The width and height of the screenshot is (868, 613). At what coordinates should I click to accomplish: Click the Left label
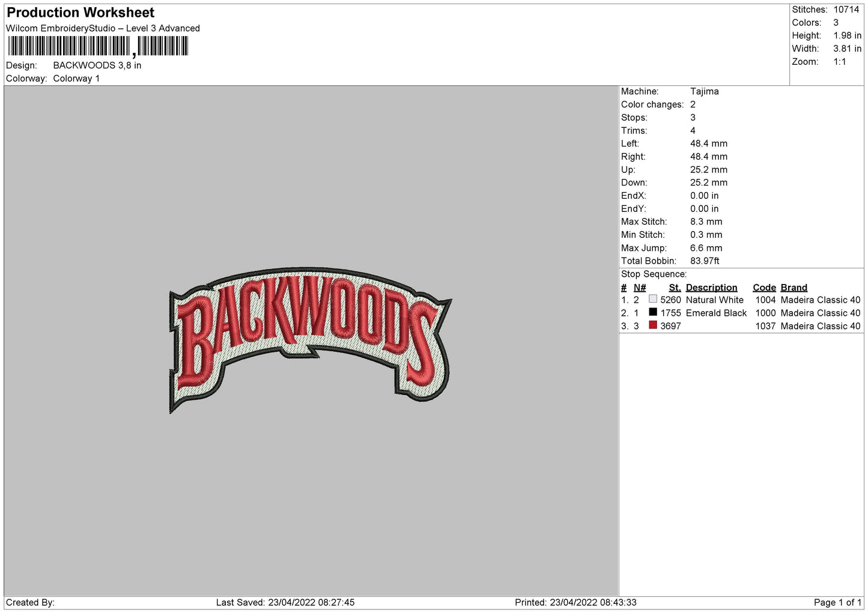click(x=630, y=143)
